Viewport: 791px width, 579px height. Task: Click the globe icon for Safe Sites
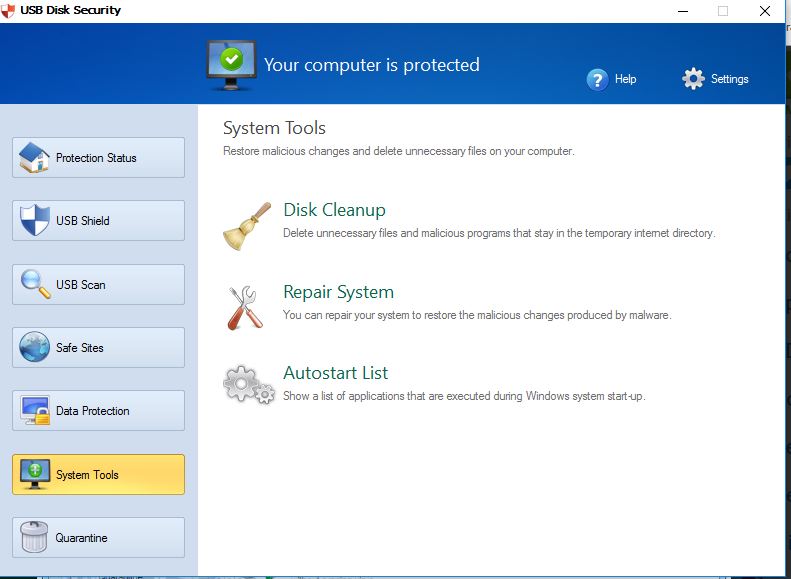[x=34, y=347]
